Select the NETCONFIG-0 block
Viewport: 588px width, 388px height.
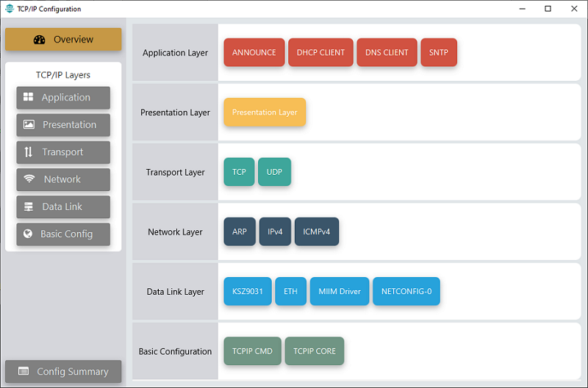[x=406, y=291]
